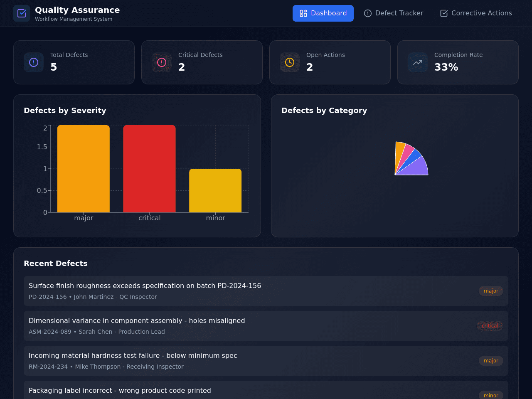
Task: Open the Dashboard tab
Action: pyautogui.click(x=323, y=13)
